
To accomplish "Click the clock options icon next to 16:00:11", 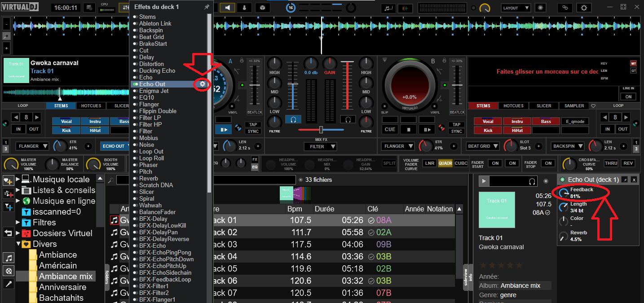I will click(x=89, y=8).
